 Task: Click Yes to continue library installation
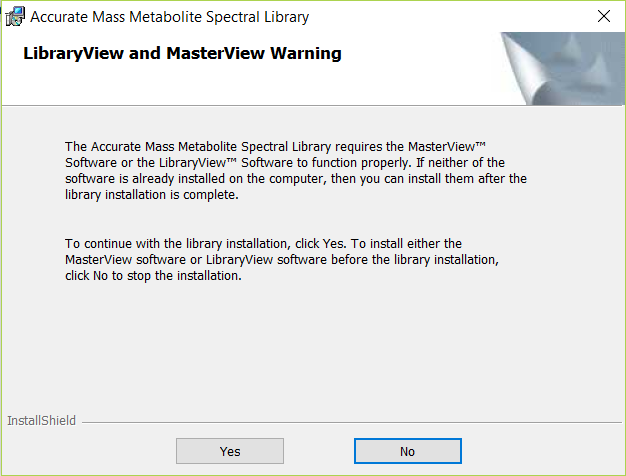(230, 451)
